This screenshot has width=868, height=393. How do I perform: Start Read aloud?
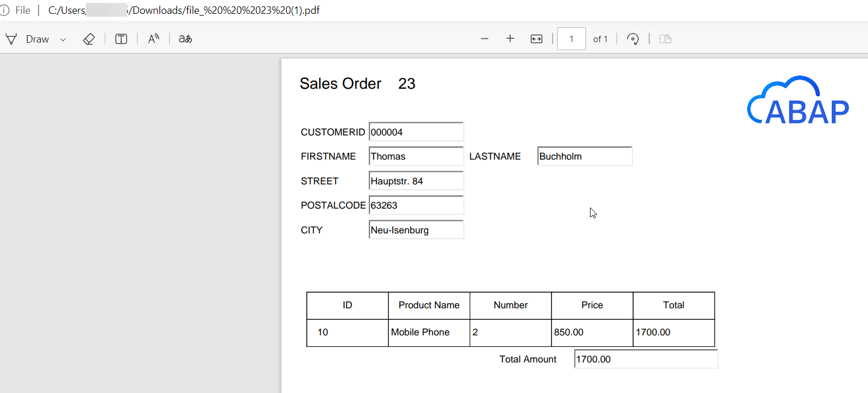(154, 39)
